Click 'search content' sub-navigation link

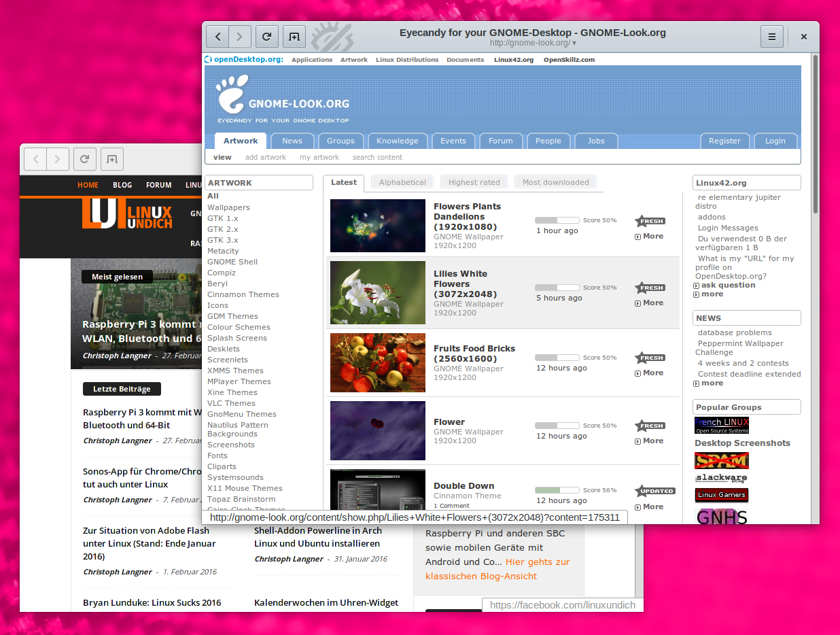click(x=377, y=157)
